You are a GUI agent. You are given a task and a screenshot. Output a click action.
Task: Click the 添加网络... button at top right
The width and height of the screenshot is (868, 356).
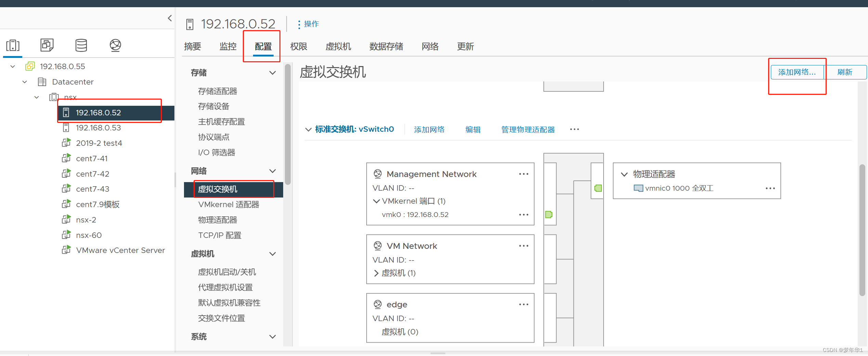797,72
